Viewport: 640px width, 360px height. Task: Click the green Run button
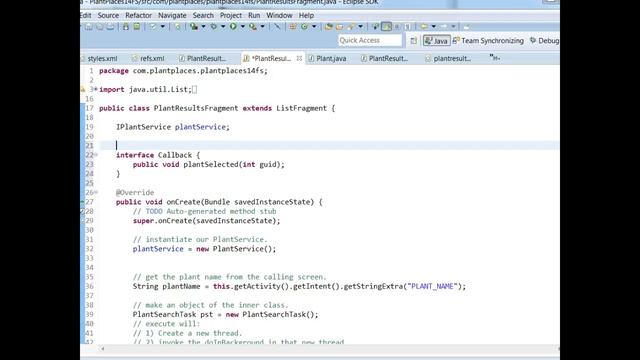(x=233, y=27)
